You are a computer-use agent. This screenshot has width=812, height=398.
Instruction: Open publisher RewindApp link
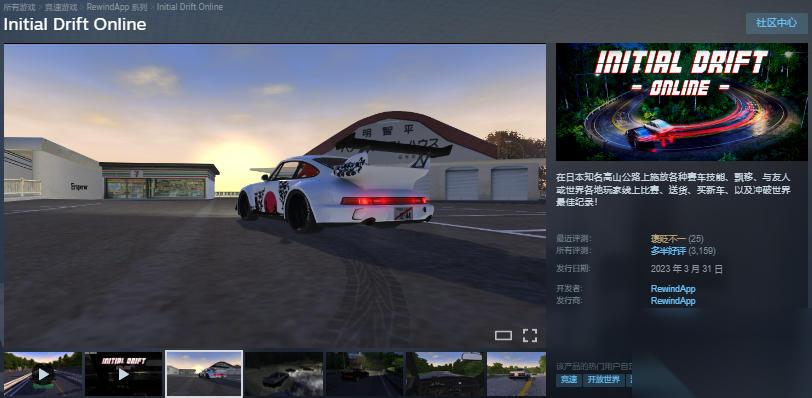click(x=673, y=301)
